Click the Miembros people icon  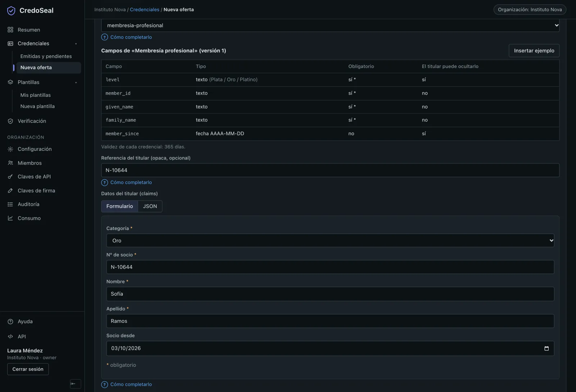click(10, 163)
